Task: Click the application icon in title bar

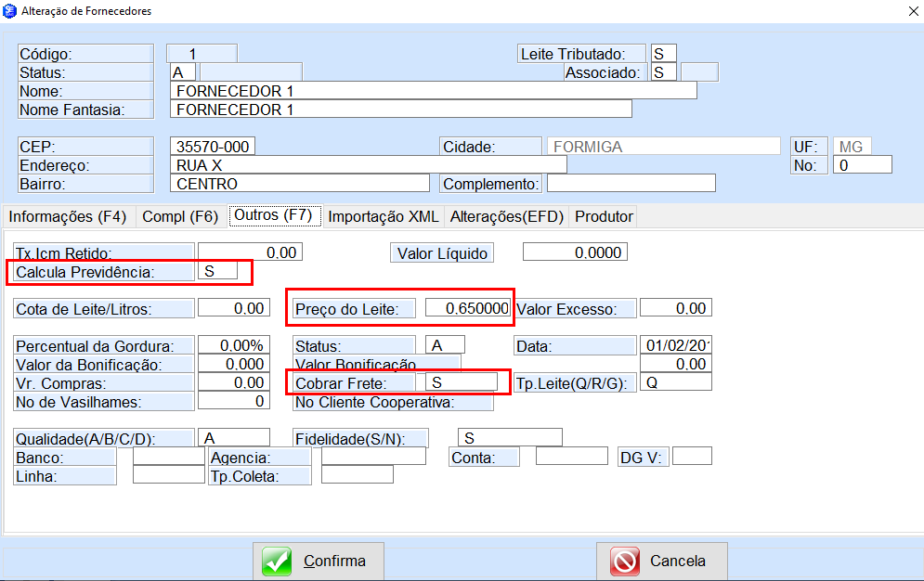Action: [9, 11]
